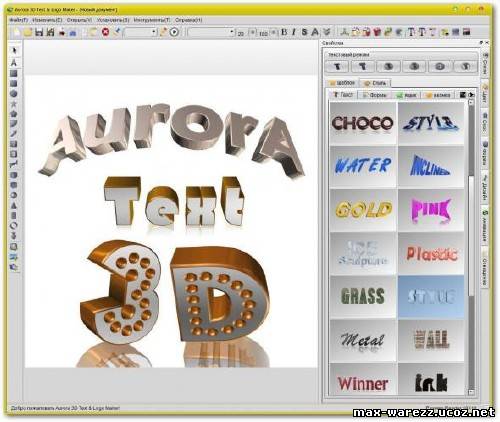The height and width of the screenshot is (422, 500).
Task: Toggle strikethrough S text formatting
Action: [x=304, y=32]
